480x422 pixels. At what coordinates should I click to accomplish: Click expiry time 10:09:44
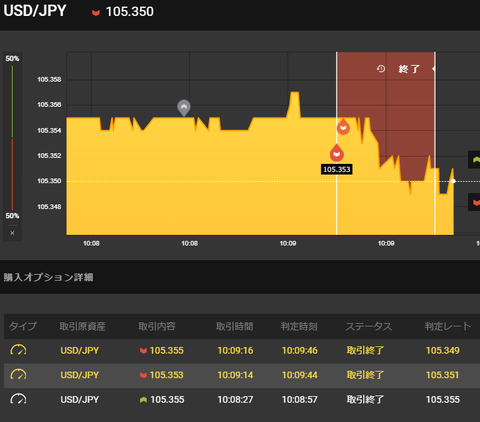click(x=300, y=375)
